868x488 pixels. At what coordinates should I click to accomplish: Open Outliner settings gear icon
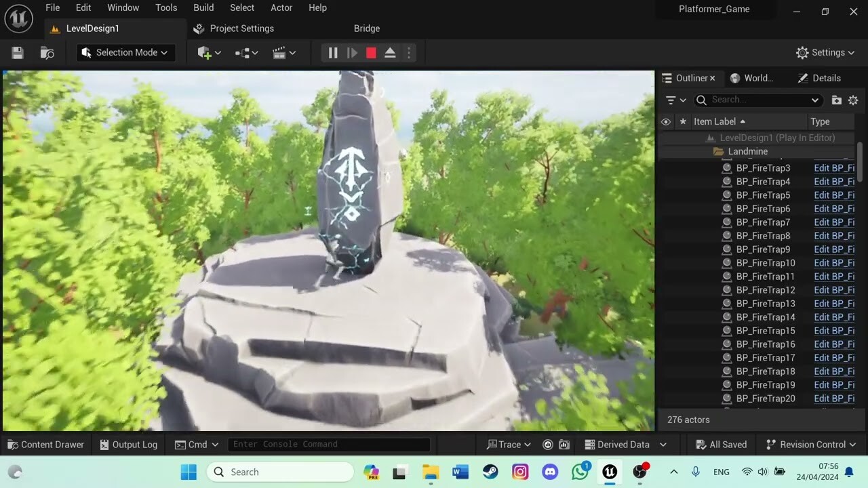click(x=853, y=100)
